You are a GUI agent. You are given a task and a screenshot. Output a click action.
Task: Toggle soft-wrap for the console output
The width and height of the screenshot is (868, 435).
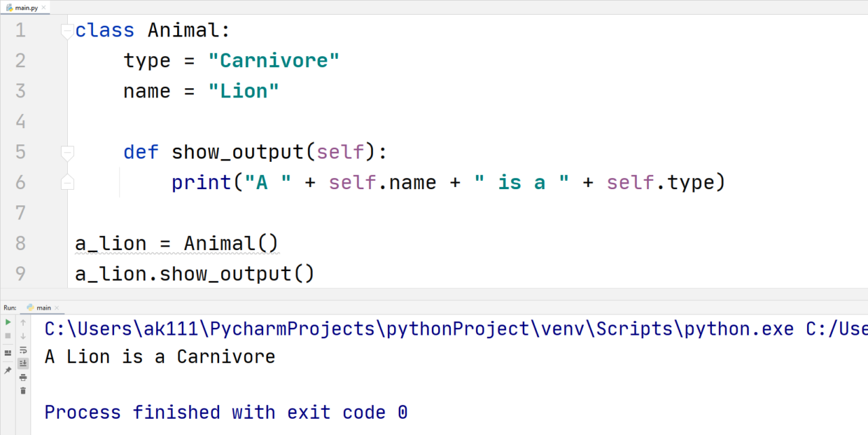tap(23, 351)
